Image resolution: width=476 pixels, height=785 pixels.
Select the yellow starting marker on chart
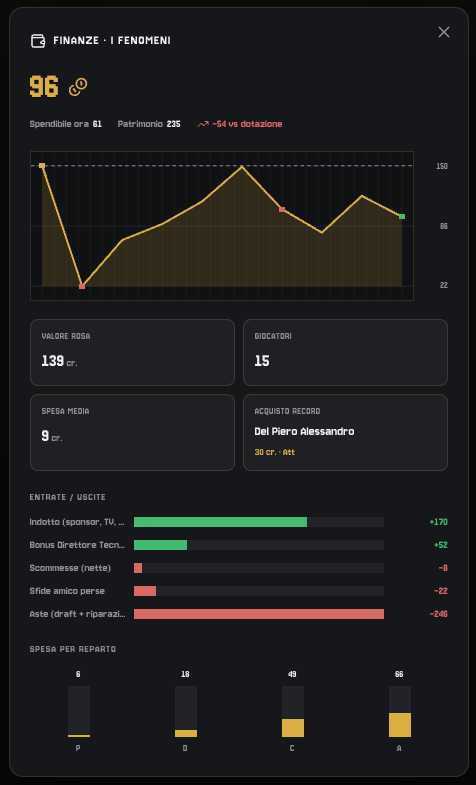[42, 166]
